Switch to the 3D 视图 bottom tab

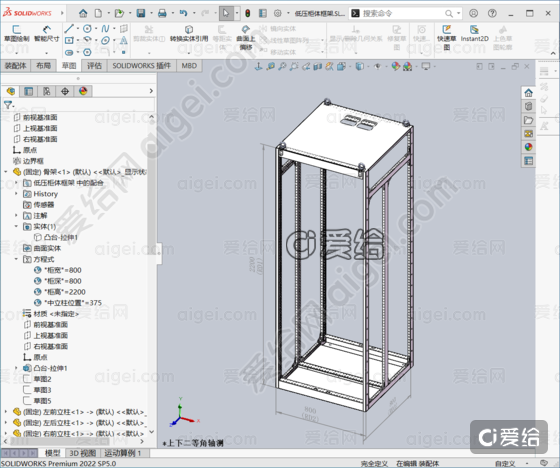click(x=82, y=453)
